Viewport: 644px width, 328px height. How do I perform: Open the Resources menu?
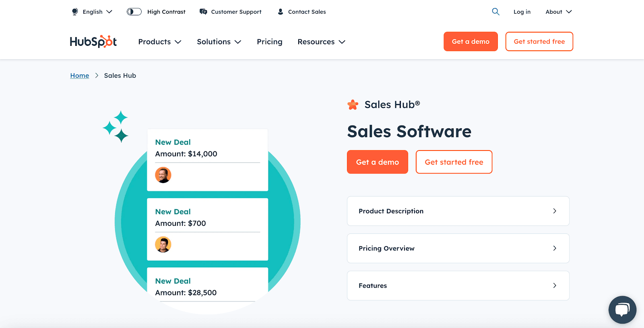[x=322, y=42]
